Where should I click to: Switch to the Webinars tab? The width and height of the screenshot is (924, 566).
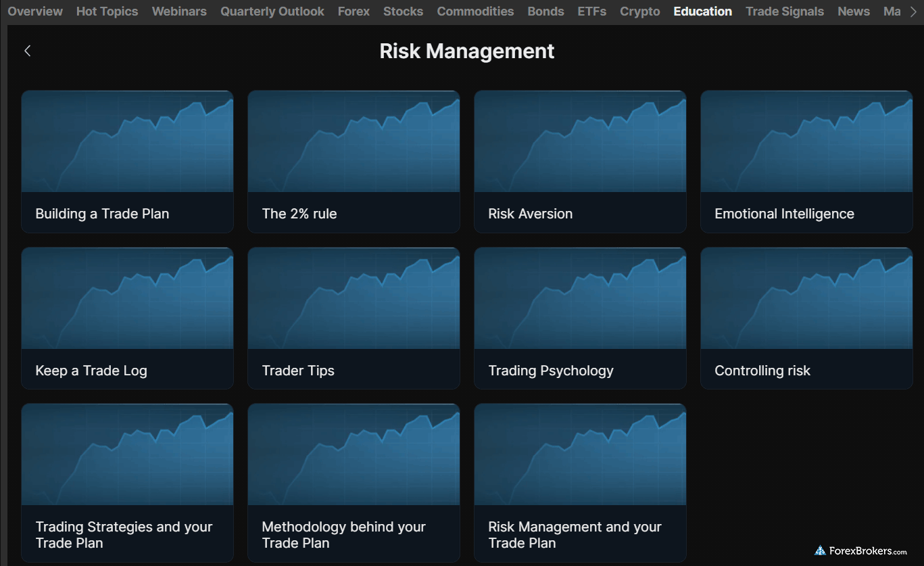[179, 11]
